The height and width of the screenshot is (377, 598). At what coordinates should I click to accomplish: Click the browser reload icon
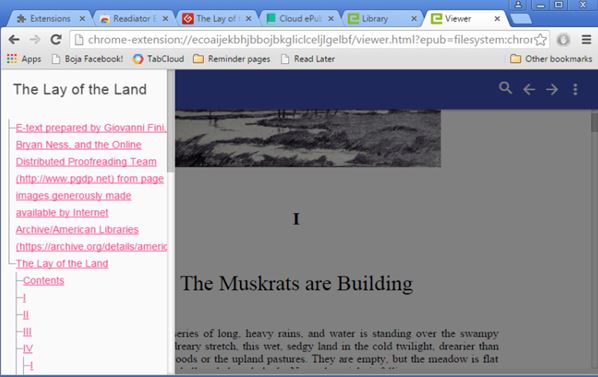(x=56, y=39)
